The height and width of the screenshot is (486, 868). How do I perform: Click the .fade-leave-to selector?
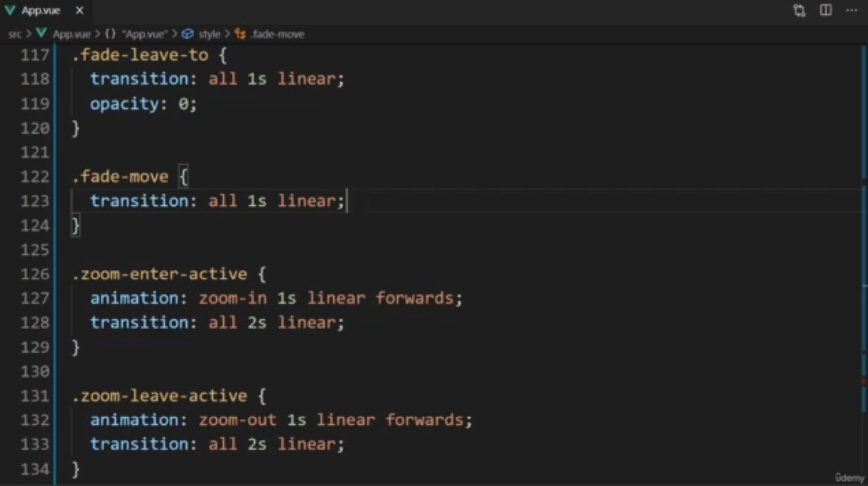pyautogui.click(x=140, y=55)
